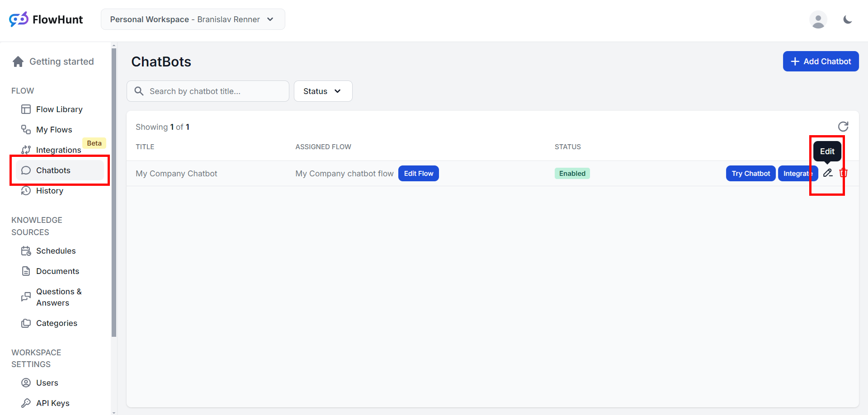Expand the Status filter dropdown
Image resolution: width=868 pixels, height=415 pixels.
pos(323,91)
